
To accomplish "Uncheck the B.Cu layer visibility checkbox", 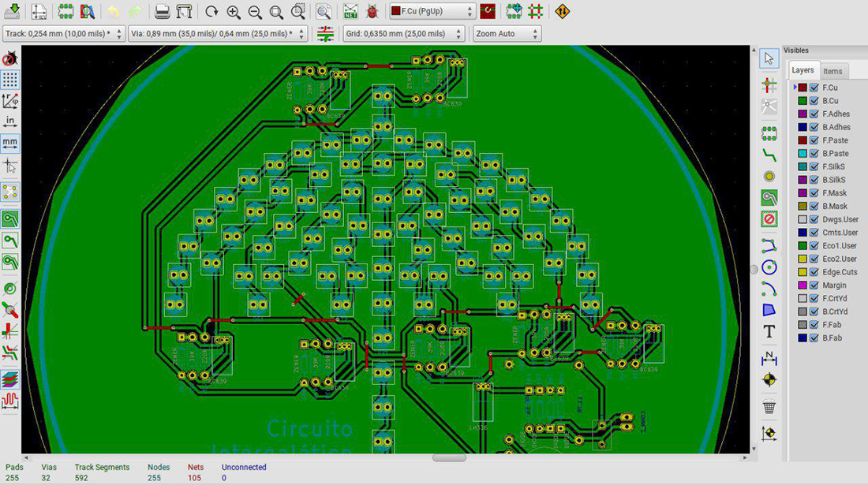I will (814, 101).
